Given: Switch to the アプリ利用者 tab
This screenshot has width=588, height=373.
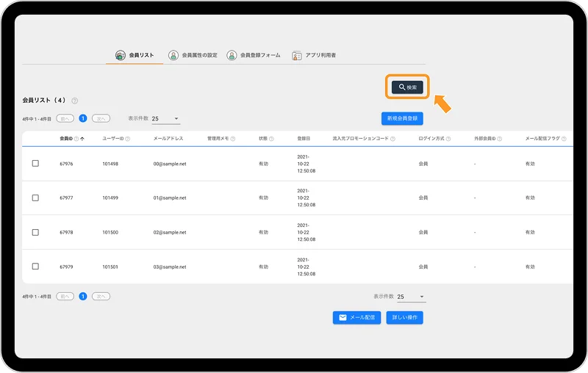Looking at the screenshot, I should click(320, 55).
